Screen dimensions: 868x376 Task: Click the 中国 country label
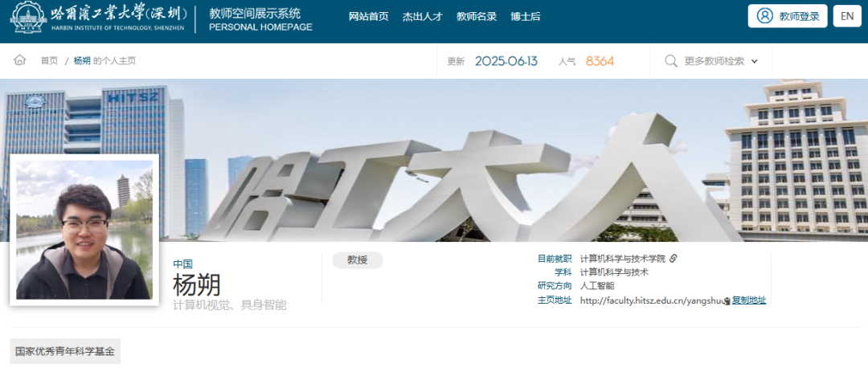coord(182,264)
